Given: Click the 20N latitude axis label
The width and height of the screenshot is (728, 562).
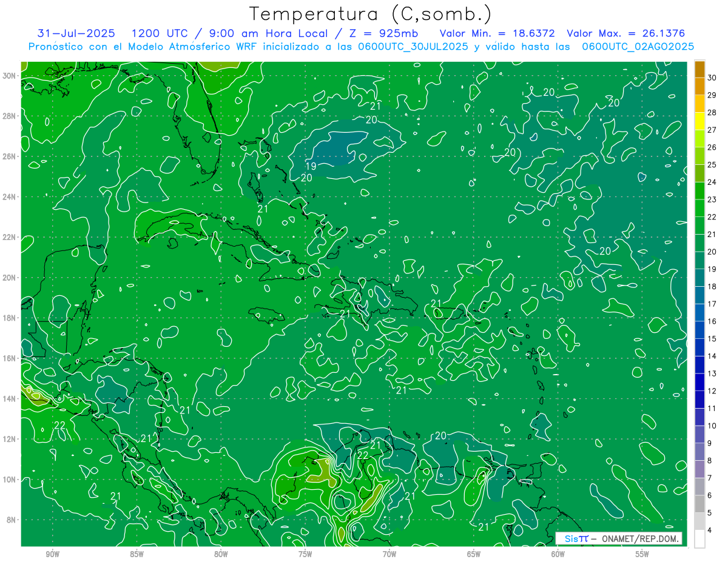Looking at the screenshot, I should coord(10,278).
